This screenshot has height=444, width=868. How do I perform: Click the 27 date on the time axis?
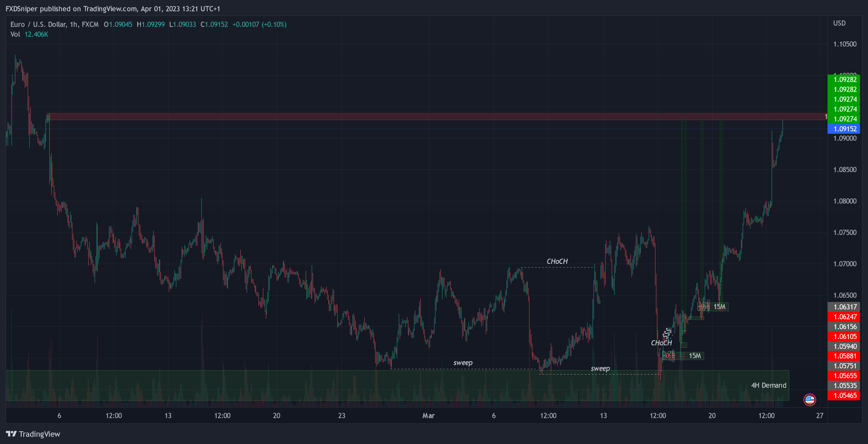tap(820, 415)
